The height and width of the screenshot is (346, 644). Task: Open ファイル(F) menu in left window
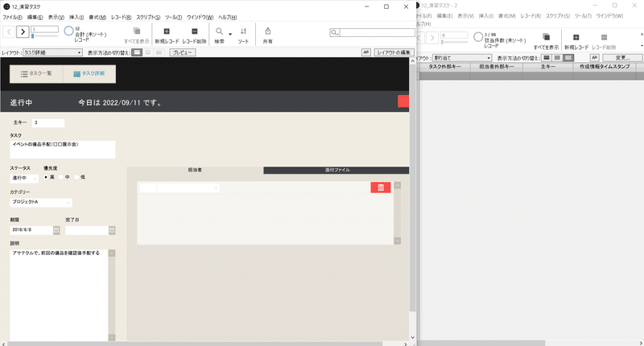click(x=12, y=17)
